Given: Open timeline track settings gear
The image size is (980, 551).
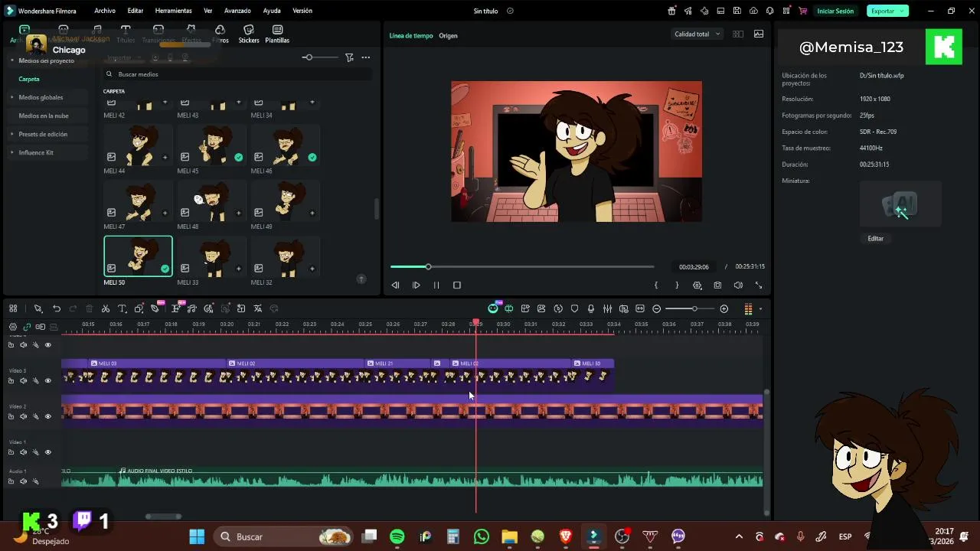Looking at the screenshot, I should click(x=13, y=327).
